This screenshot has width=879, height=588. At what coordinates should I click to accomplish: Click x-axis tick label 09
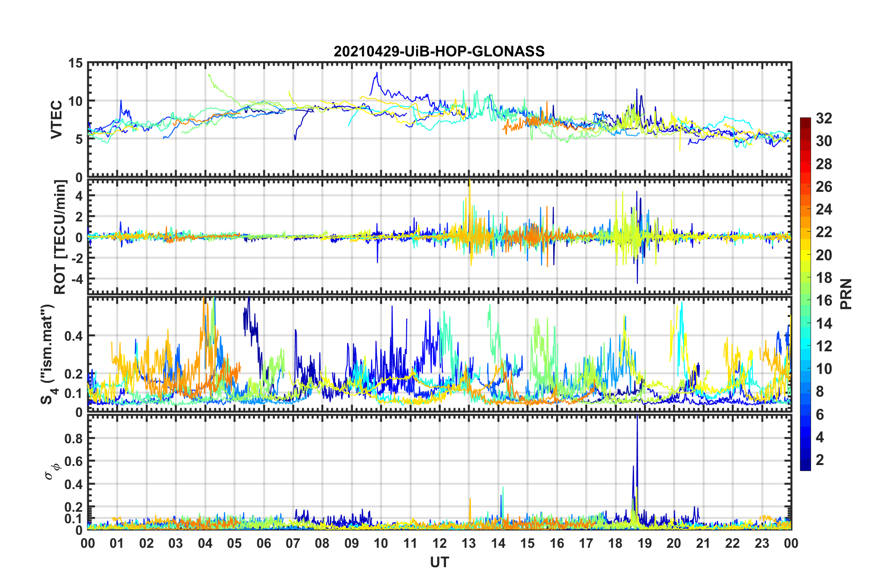pos(352,543)
